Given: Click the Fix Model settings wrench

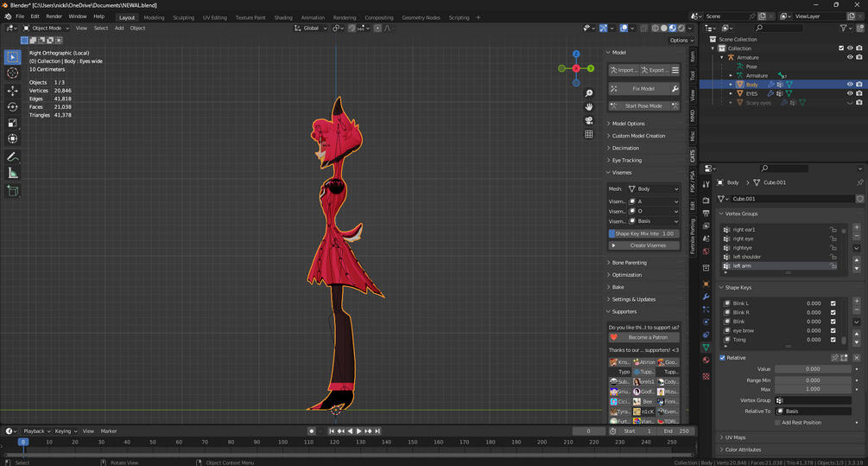Looking at the screenshot, I should [x=675, y=89].
